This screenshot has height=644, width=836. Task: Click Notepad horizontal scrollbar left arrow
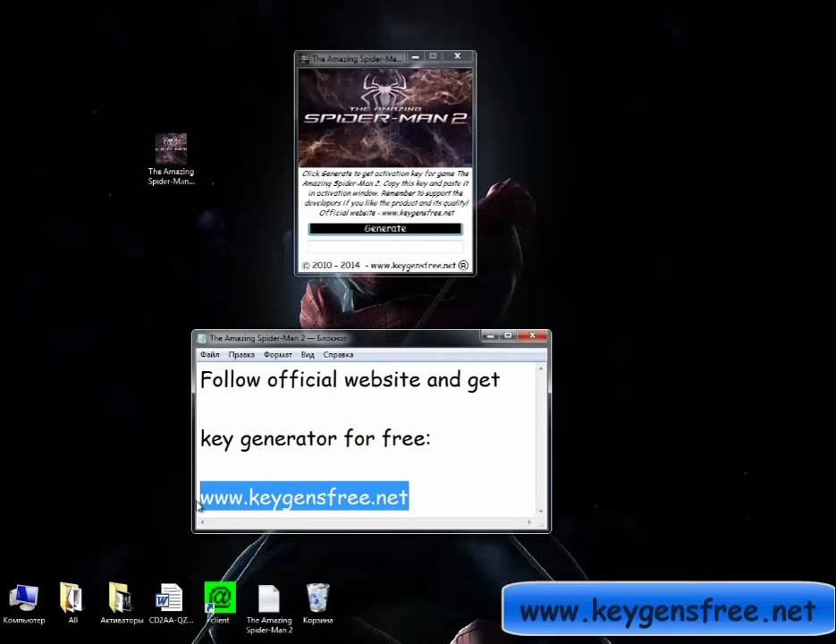(202, 522)
